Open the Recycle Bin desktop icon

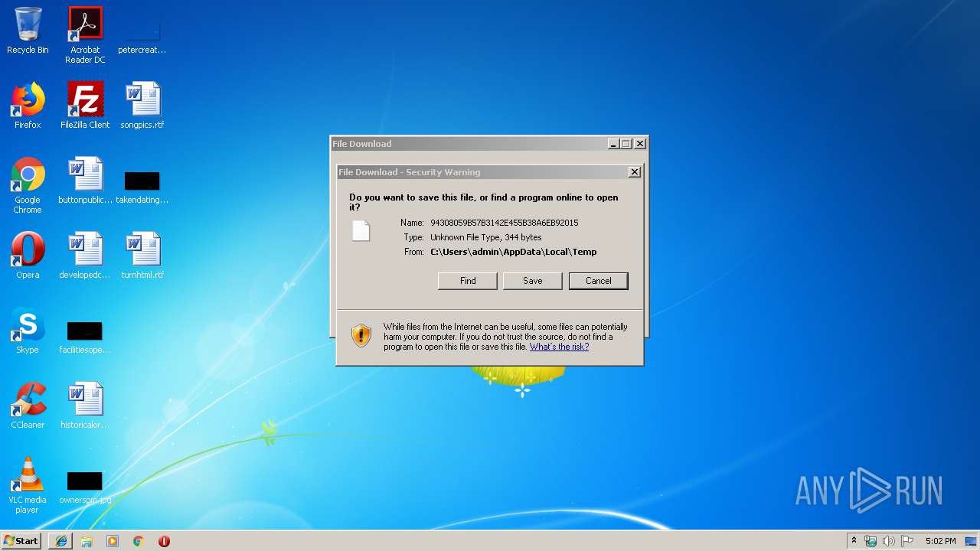pos(28,31)
